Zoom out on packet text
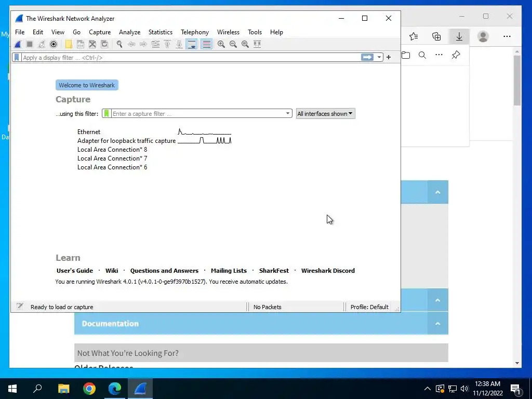 tap(233, 44)
